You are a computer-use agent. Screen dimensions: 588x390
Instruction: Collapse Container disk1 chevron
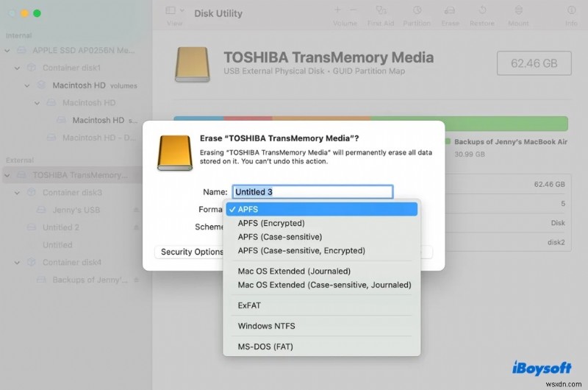(x=17, y=68)
